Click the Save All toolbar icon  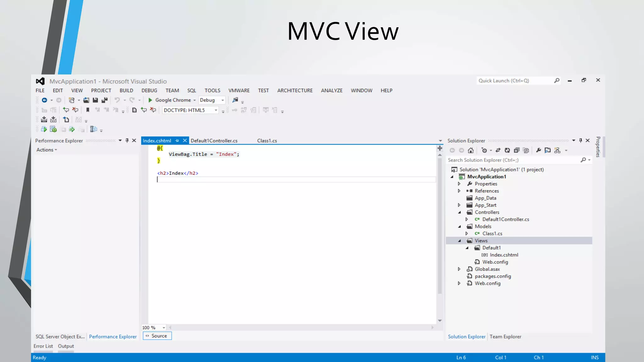(104, 100)
